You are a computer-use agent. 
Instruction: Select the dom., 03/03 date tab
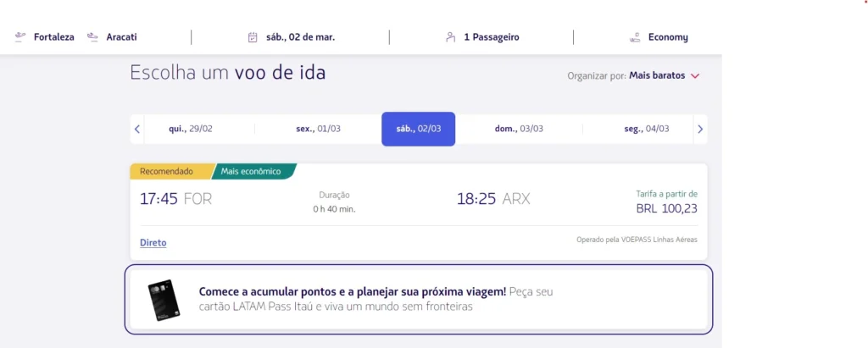(519, 130)
